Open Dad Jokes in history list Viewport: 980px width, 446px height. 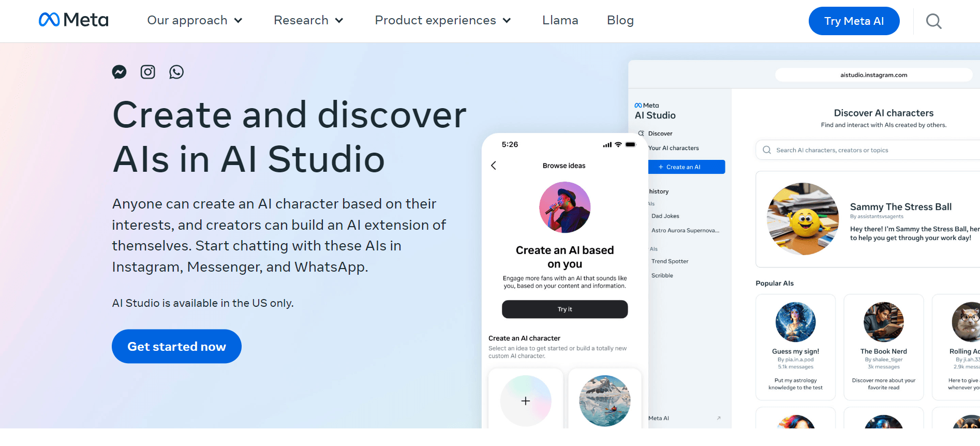[665, 216]
